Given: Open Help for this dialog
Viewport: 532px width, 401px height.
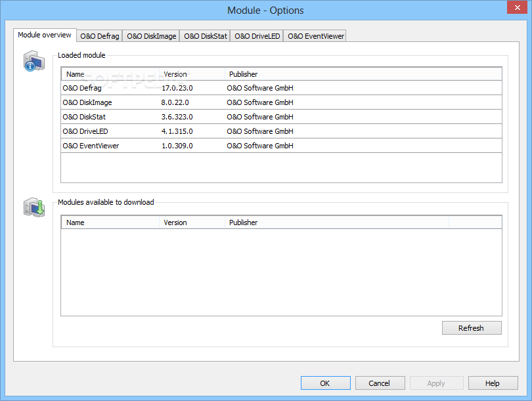Looking at the screenshot, I should click(x=493, y=383).
